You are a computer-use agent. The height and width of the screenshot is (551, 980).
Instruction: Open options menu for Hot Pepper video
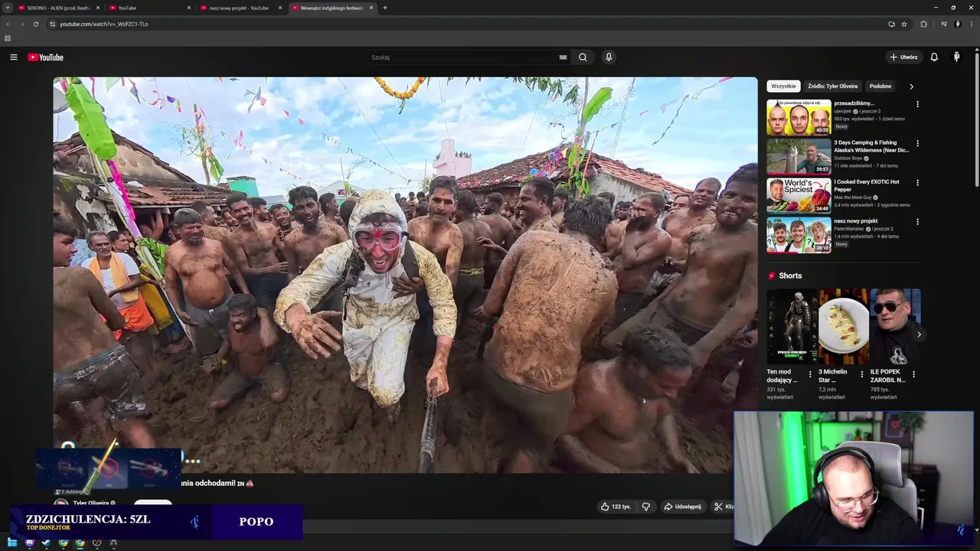point(917,183)
